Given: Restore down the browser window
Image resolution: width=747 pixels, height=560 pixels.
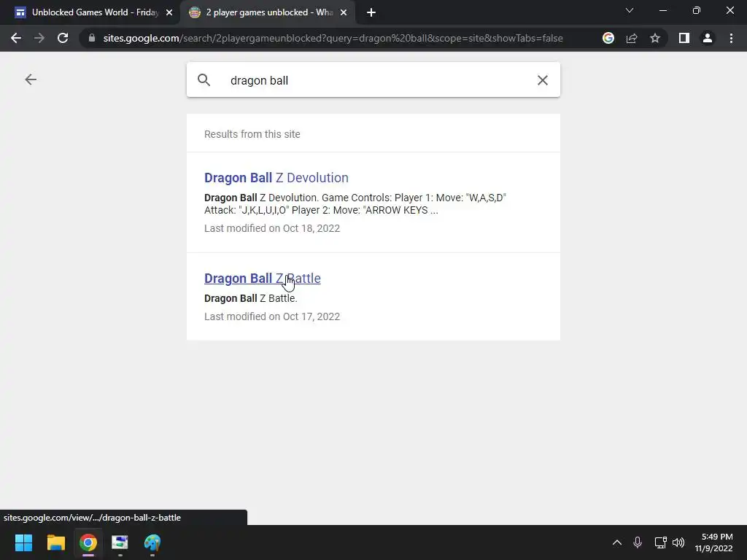Looking at the screenshot, I should click(697, 10).
